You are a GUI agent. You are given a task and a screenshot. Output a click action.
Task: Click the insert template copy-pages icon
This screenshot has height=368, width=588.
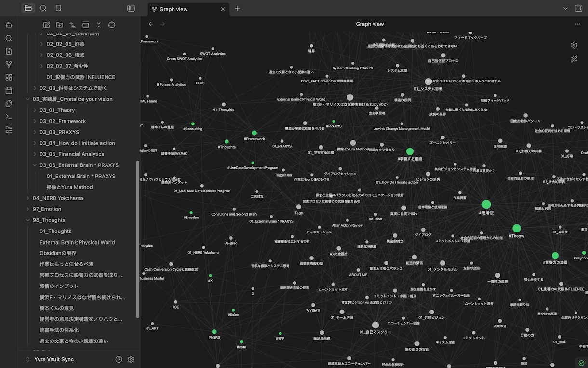coord(9,103)
